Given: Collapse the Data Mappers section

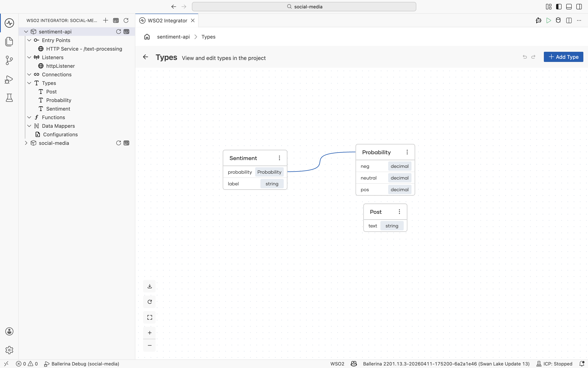Looking at the screenshot, I should pyautogui.click(x=29, y=126).
